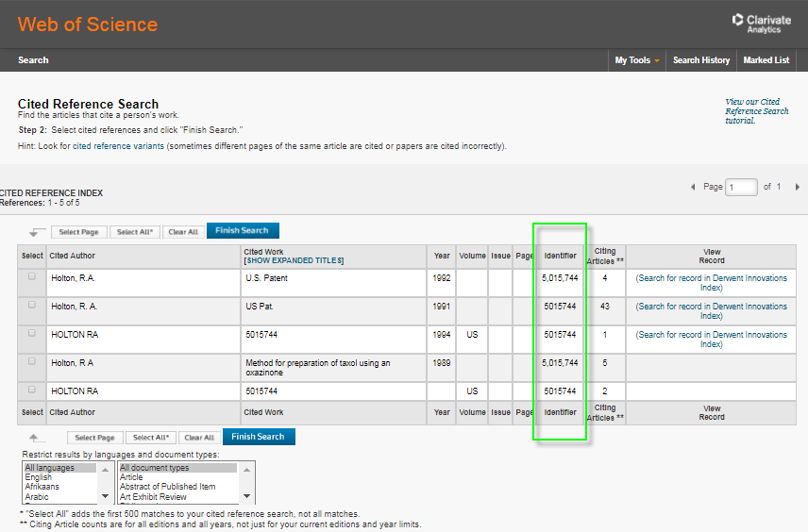Pick Article in the document types list
The height and width of the screenshot is (532, 808).
[133, 477]
